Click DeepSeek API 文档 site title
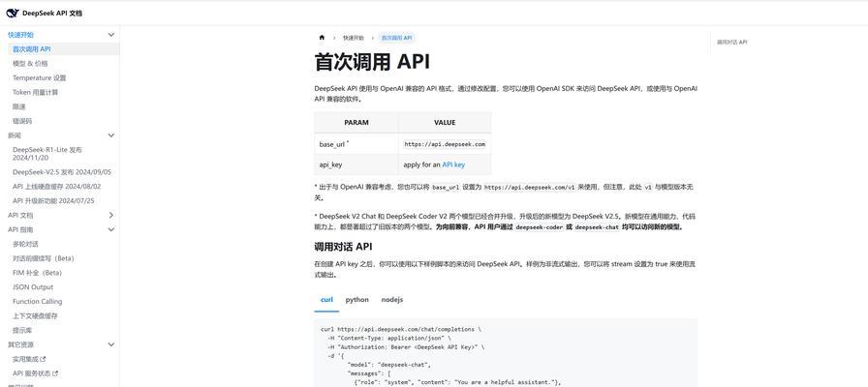The image size is (868, 387). point(52,13)
